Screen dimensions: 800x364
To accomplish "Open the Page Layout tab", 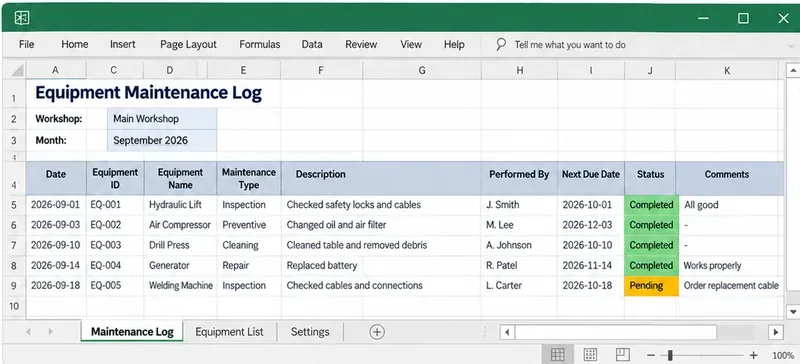I will (188, 44).
